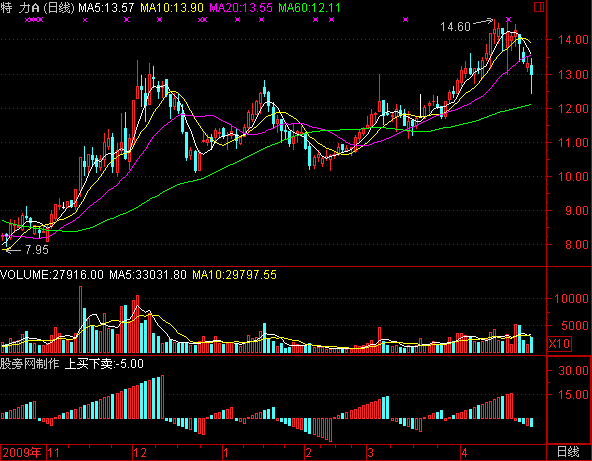This screenshot has height=461, width=592.
Task: Click the 特力A (日线) stock title
Action: click(x=37, y=8)
